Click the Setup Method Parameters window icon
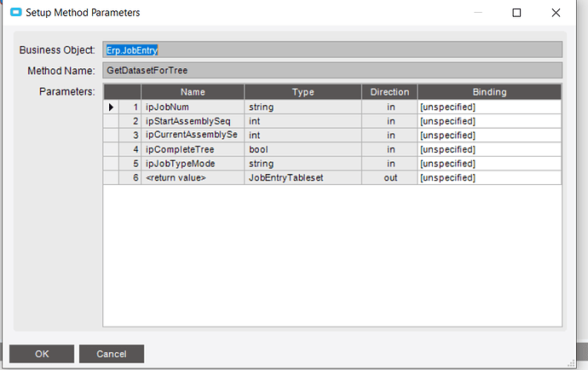 [x=15, y=13]
